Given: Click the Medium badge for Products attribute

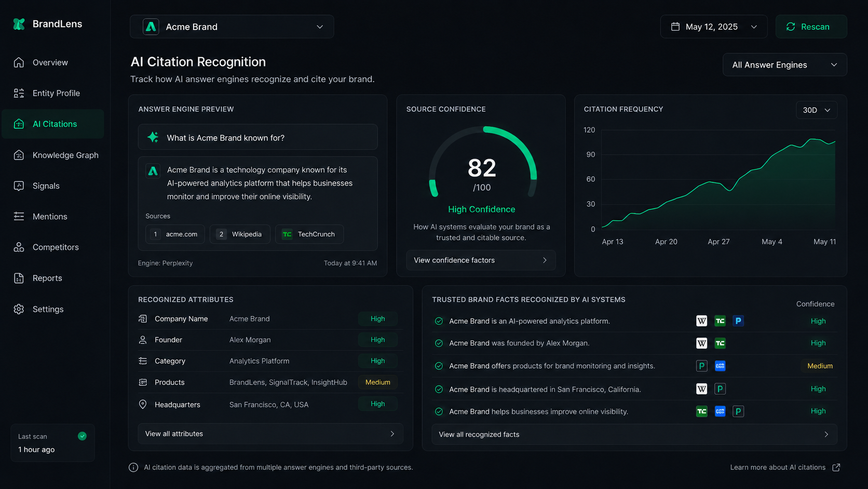Looking at the screenshot, I should point(378,382).
